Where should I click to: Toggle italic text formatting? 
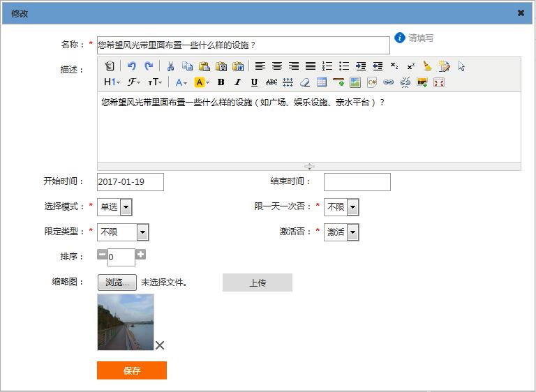point(237,82)
